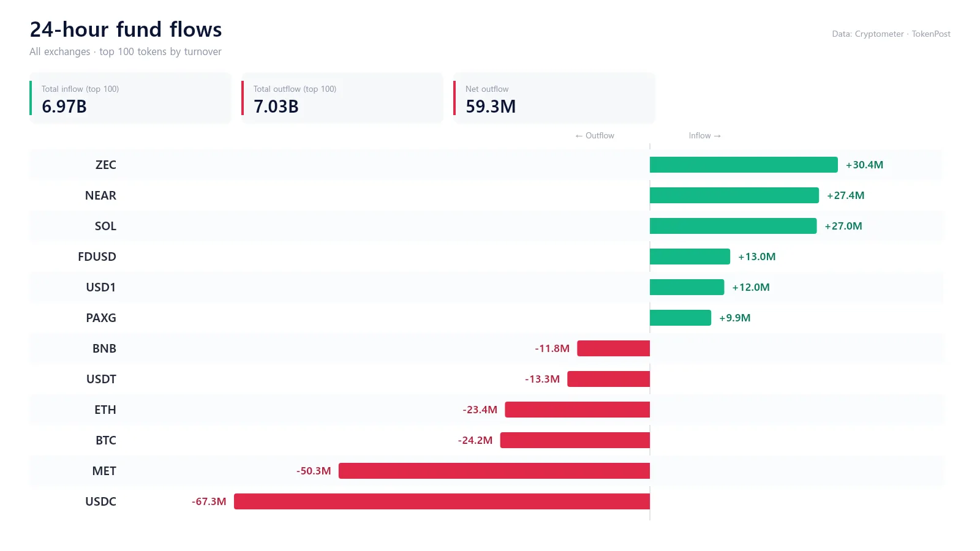This screenshot has width=980, height=551.
Task: Click the -67.3M value label
Action: 209,501
